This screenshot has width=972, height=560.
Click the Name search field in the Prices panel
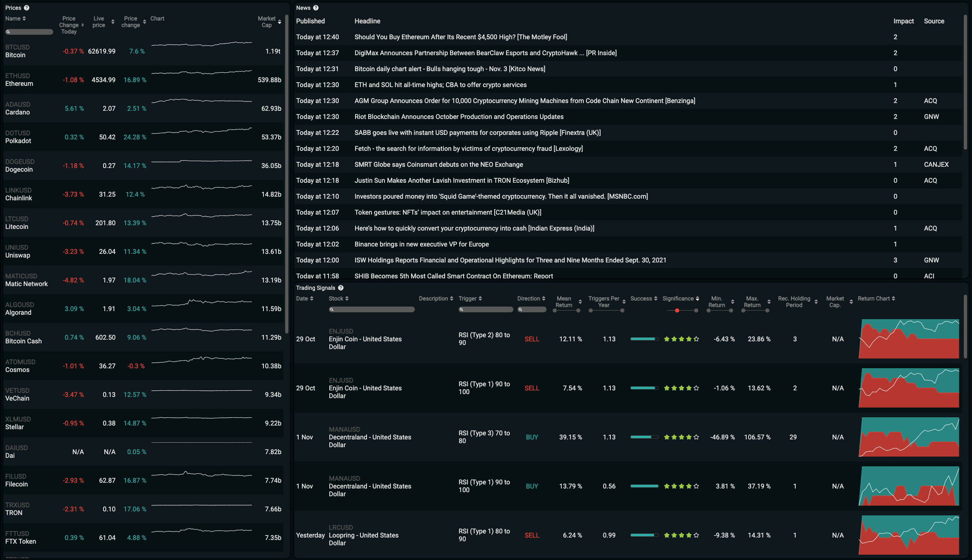click(x=29, y=31)
